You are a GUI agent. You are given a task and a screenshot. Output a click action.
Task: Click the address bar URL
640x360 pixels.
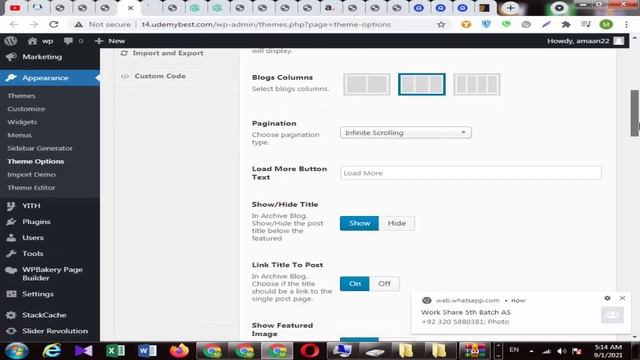[266, 24]
